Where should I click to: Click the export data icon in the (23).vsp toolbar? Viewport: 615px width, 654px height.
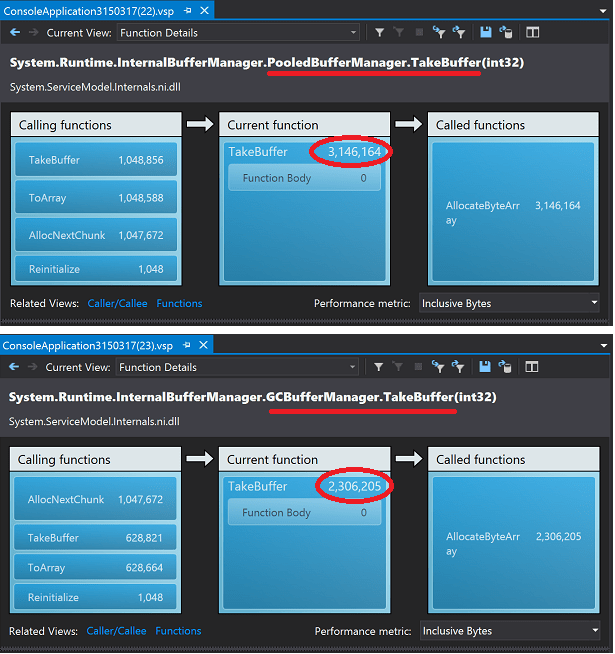505,367
